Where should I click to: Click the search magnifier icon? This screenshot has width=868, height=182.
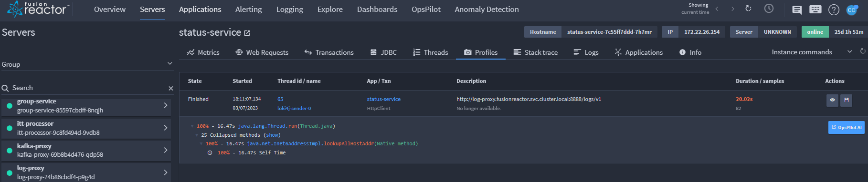(x=5, y=88)
